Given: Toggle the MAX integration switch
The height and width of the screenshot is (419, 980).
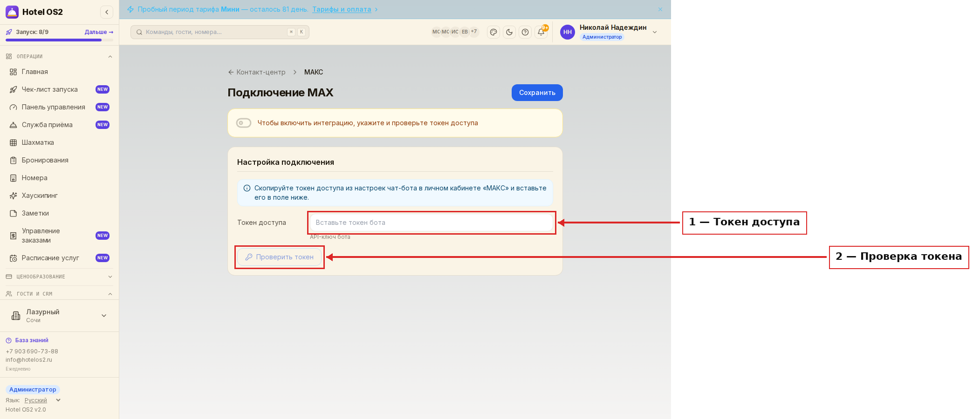Looking at the screenshot, I should tap(244, 123).
